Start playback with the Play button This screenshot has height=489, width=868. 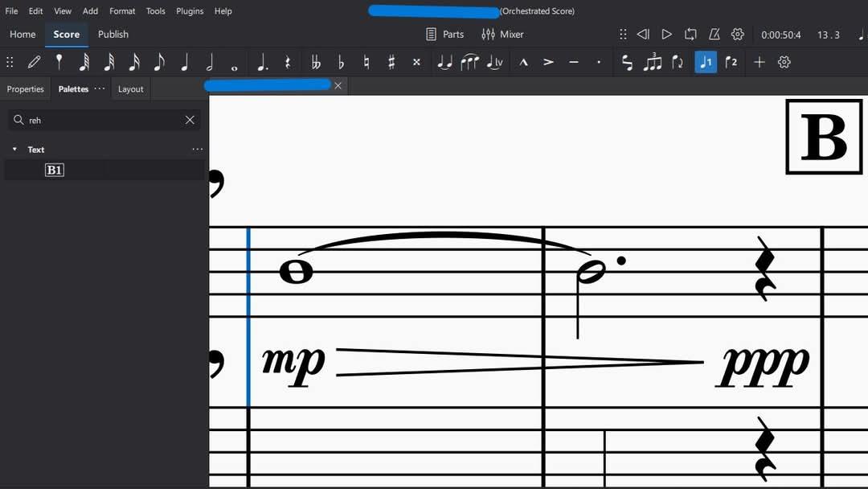666,35
